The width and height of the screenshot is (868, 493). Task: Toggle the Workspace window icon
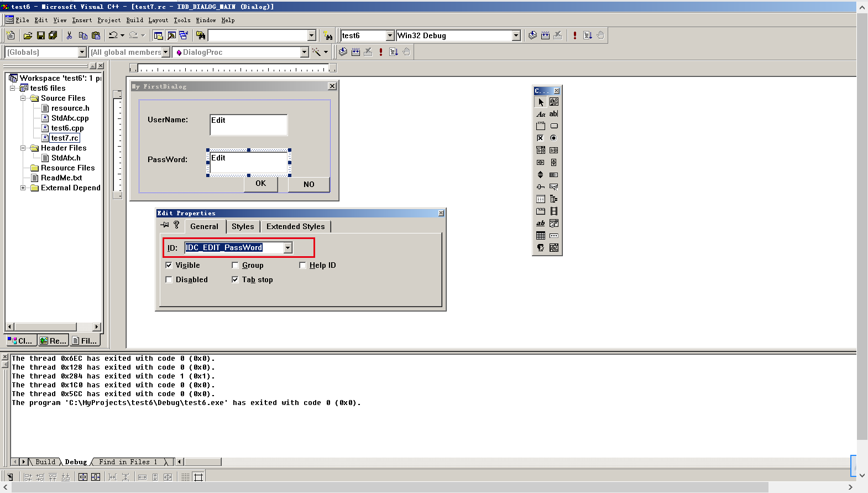coord(159,35)
